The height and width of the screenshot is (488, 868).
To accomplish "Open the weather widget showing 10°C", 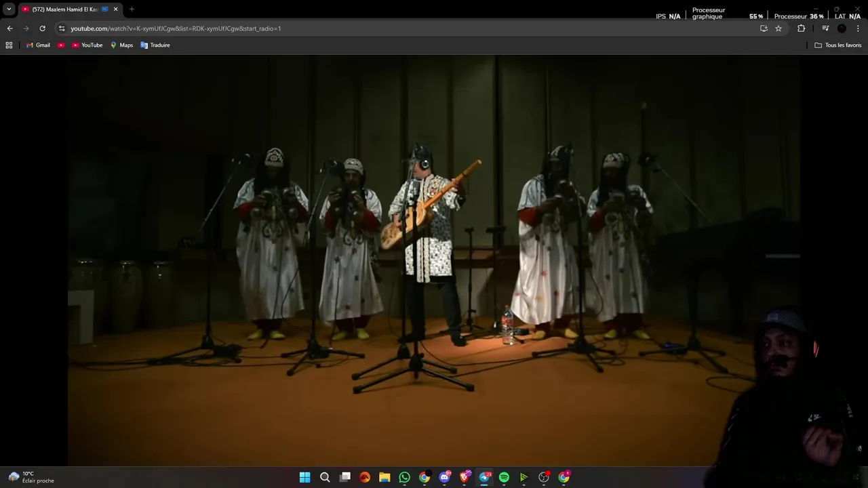I will (31, 477).
